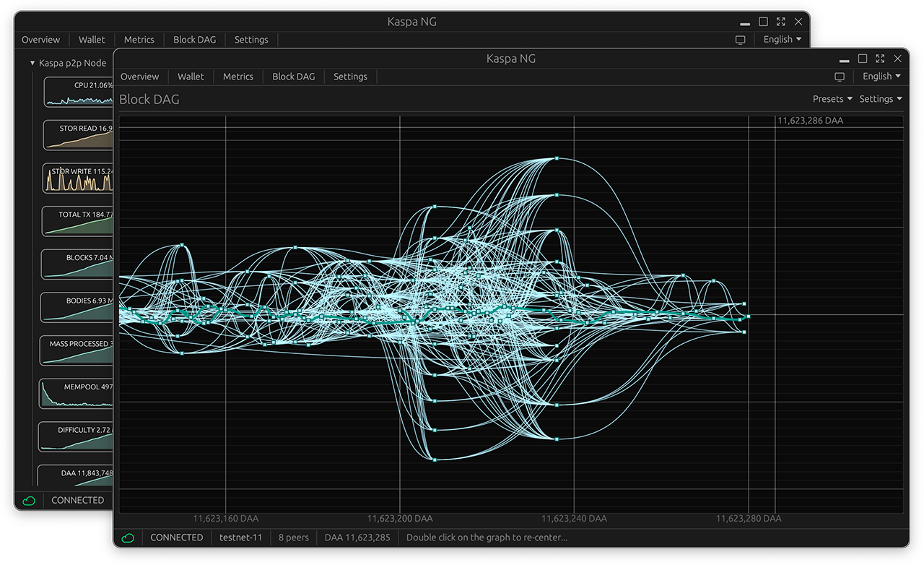Click the monitor icon beside English in front window
Image resolution: width=924 pixels, height=565 pixels.
tap(839, 77)
